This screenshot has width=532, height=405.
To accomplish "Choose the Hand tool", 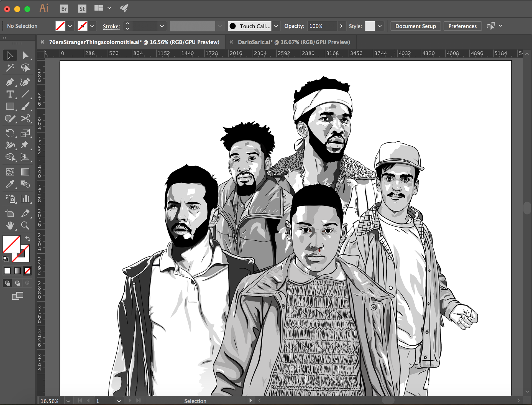I will 10,225.
